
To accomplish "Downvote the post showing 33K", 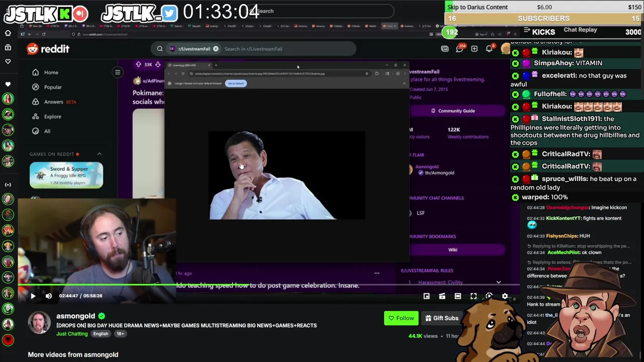I will (157, 64).
